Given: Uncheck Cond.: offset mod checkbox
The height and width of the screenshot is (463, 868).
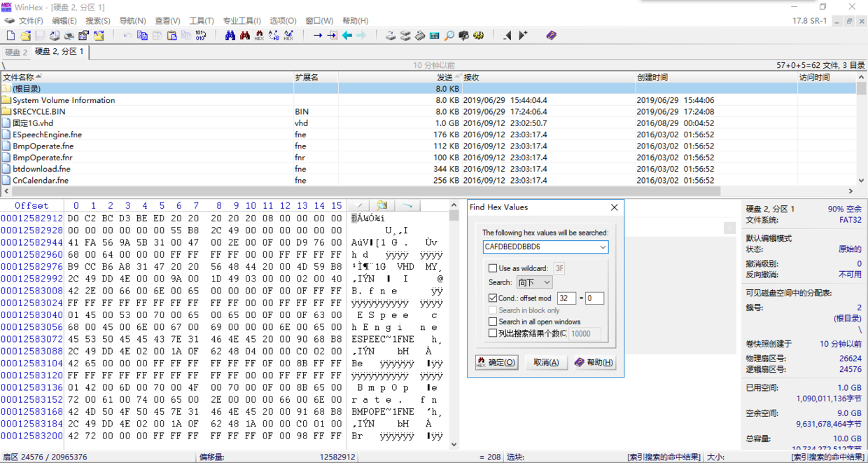Looking at the screenshot, I should coord(493,298).
